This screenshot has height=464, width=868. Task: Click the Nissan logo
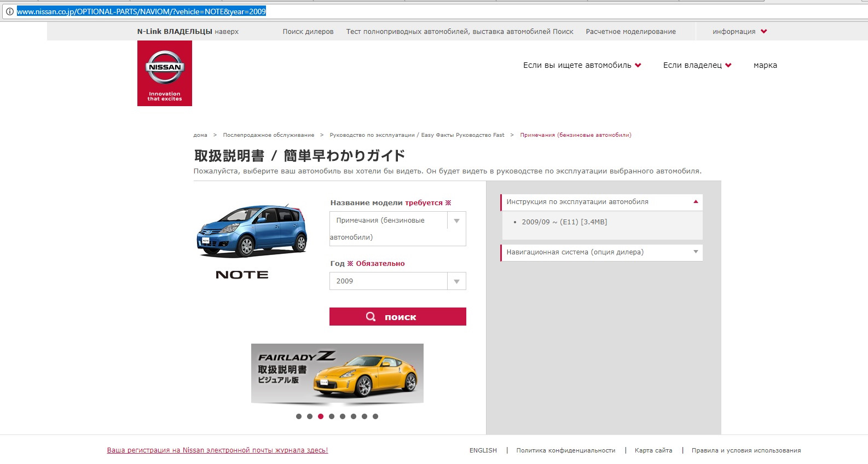pyautogui.click(x=165, y=73)
